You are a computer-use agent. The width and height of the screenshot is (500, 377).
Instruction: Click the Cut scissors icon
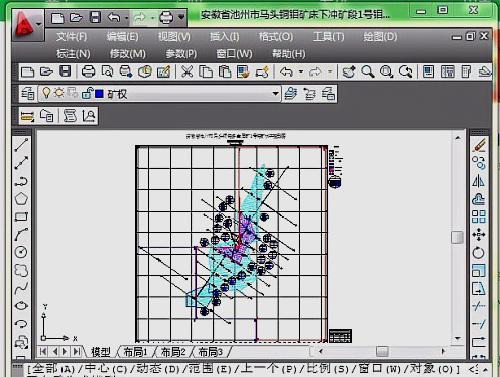(x=187, y=72)
